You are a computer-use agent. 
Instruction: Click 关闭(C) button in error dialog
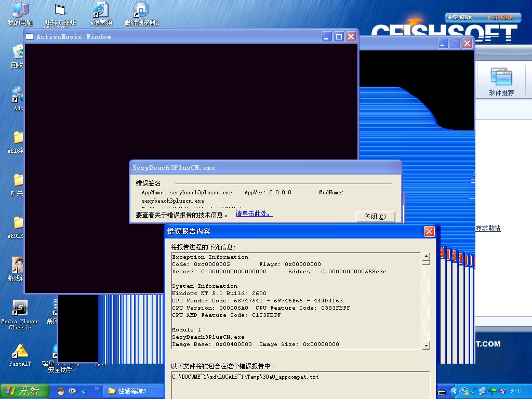click(376, 217)
